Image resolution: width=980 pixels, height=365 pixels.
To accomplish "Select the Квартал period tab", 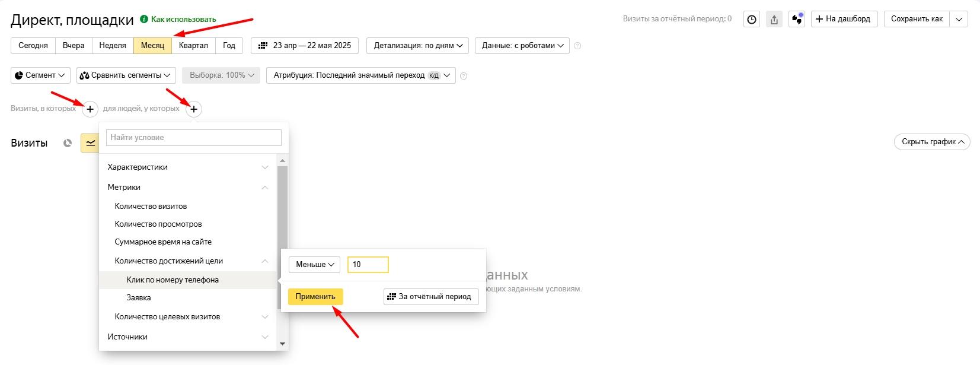I will point(193,46).
